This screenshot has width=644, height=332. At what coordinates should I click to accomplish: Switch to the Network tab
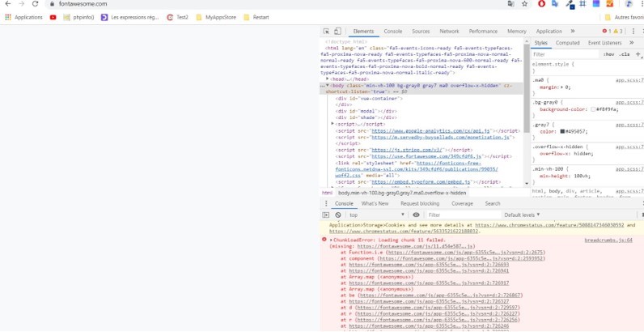click(x=449, y=32)
